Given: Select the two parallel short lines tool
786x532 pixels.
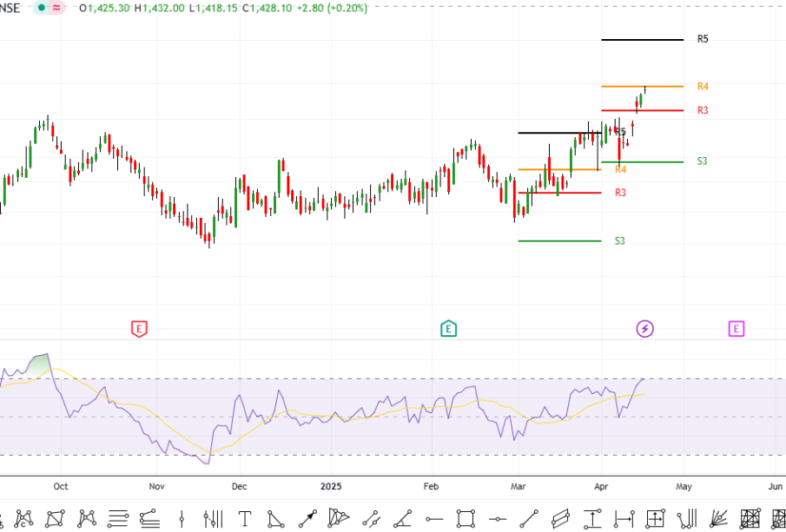Looking at the screenshot, I should pyautogui.click(x=371, y=518).
